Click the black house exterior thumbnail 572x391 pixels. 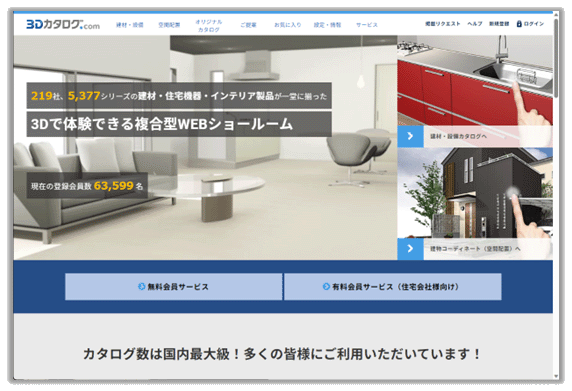(475, 193)
